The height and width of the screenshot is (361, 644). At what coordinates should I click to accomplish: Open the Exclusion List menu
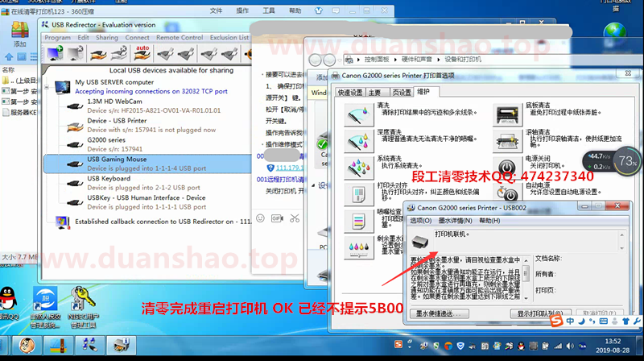[229, 37]
